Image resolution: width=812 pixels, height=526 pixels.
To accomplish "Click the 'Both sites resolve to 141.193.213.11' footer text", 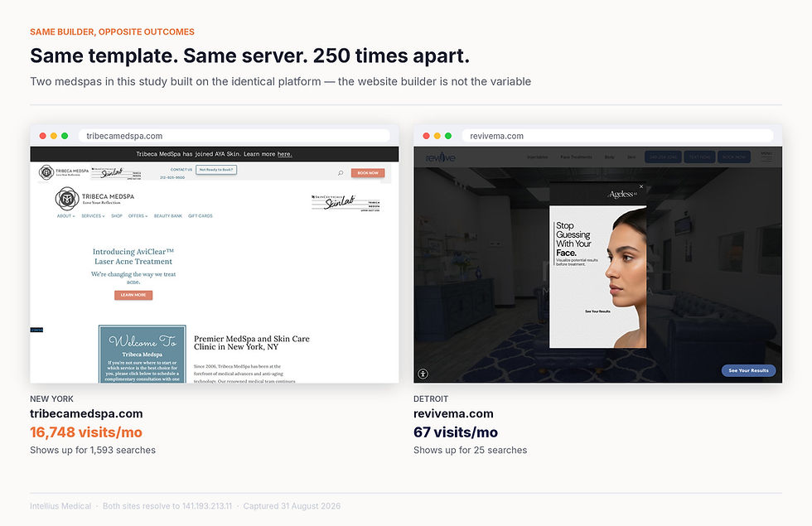I will [x=167, y=506].
